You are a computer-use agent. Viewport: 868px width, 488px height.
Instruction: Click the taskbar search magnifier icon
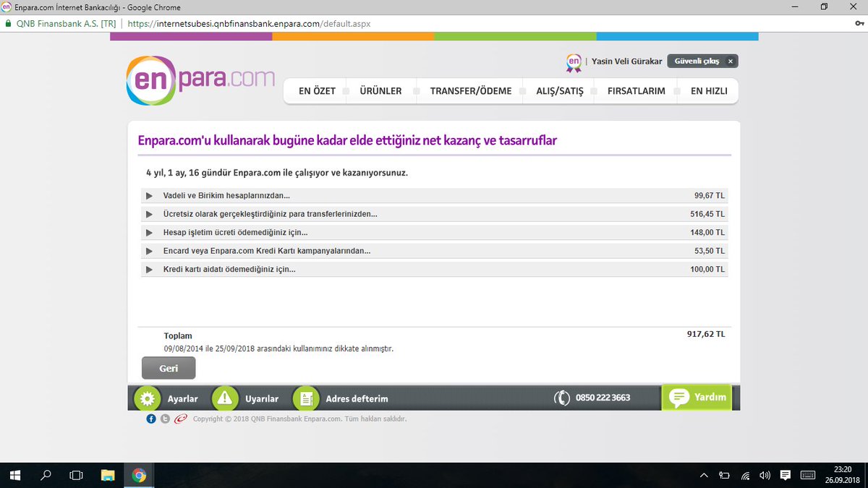click(46, 475)
